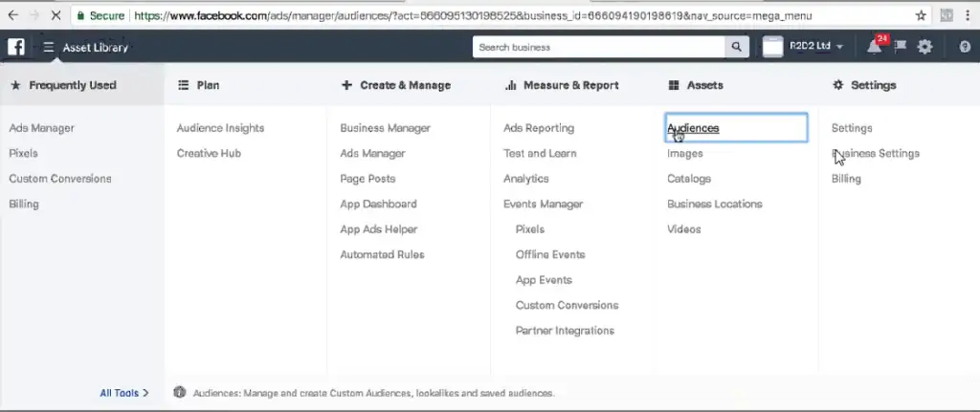Click the info icon beside Audiences description
Viewport: 980px width, 412px height.
[x=179, y=393]
